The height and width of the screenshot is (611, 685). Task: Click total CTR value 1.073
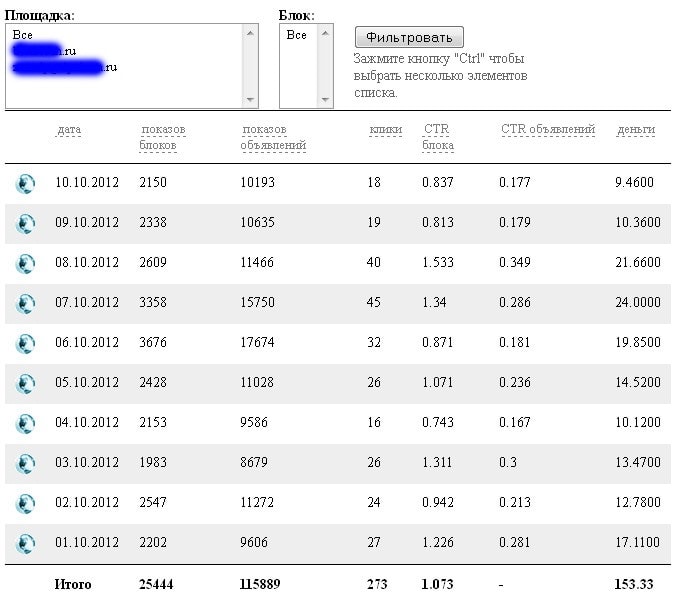click(x=437, y=585)
